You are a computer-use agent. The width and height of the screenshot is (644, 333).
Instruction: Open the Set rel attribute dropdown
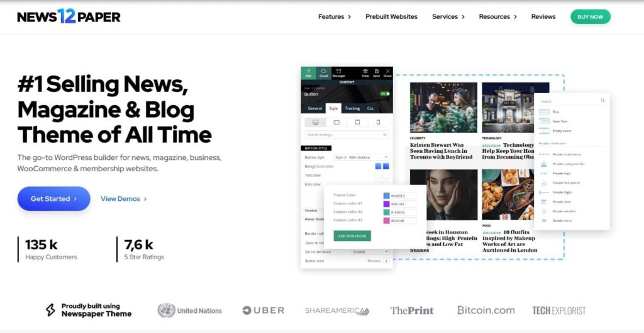(370, 252)
